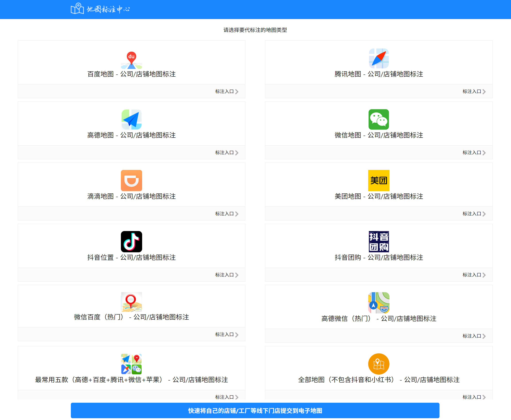Open 标注入口 under 百度地图
511x420 pixels.
click(227, 91)
